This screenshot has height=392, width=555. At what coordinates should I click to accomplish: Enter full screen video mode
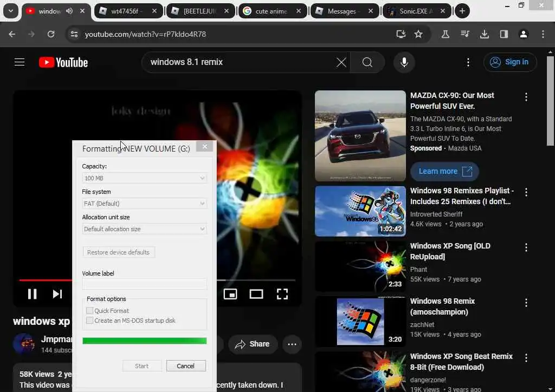(x=282, y=294)
